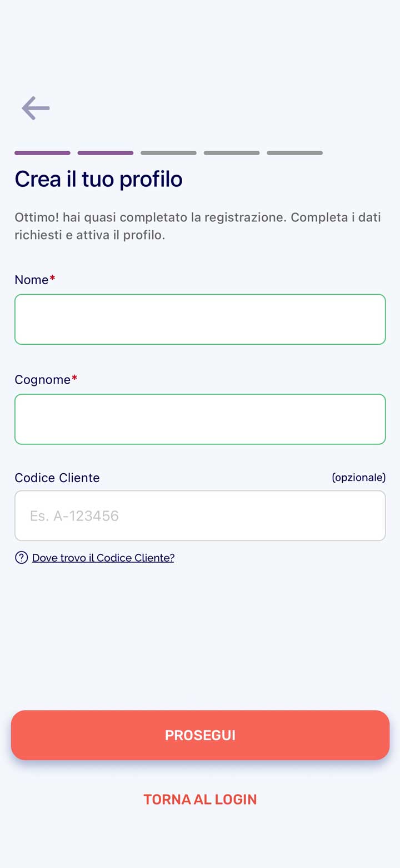The width and height of the screenshot is (400, 868).
Task: Tap the second purple progress step bar
Action: point(106,153)
